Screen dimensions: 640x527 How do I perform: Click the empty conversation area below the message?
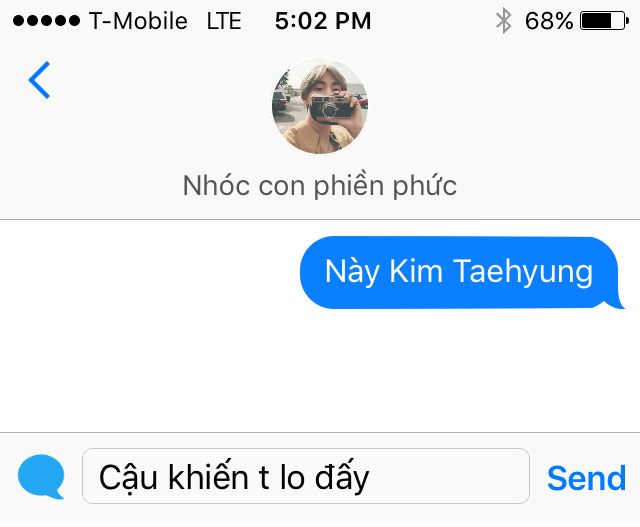tap(320, 369)
